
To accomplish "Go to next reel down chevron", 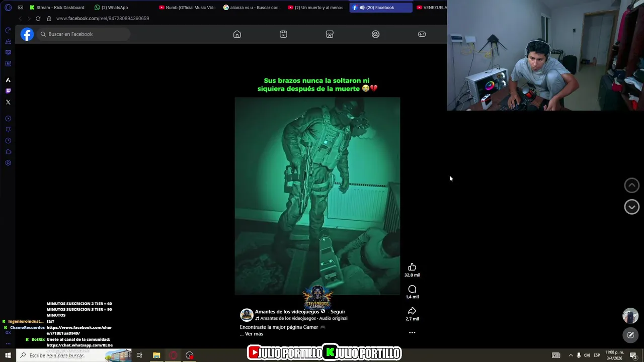I will tap(632, 207).
